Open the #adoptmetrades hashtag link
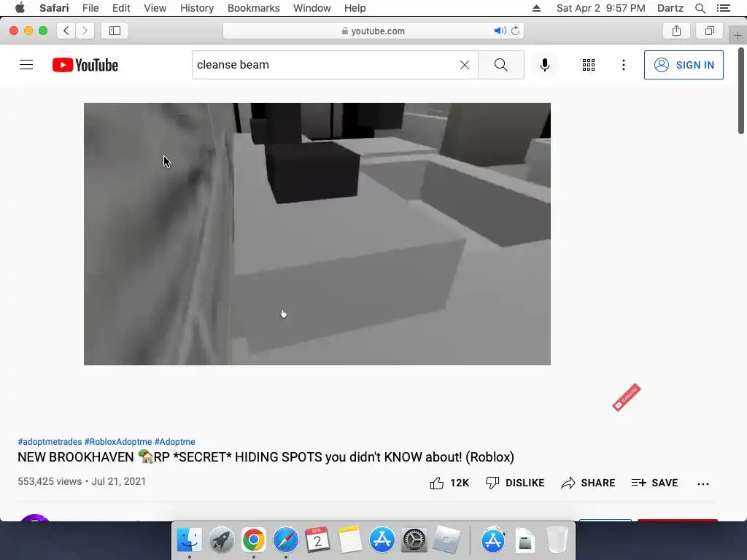The width and height of the screenshot is (747, 560). (x=50, y=442)
